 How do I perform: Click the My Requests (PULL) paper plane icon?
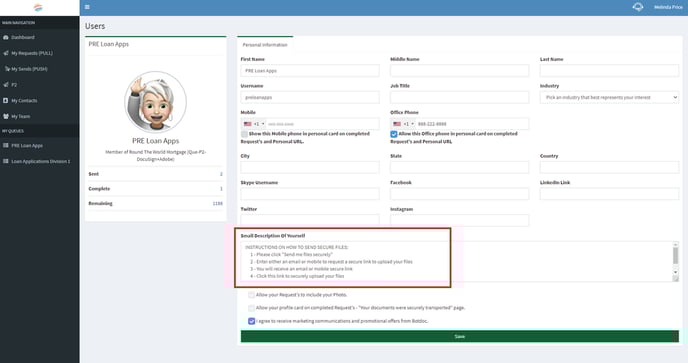[6, 53]
